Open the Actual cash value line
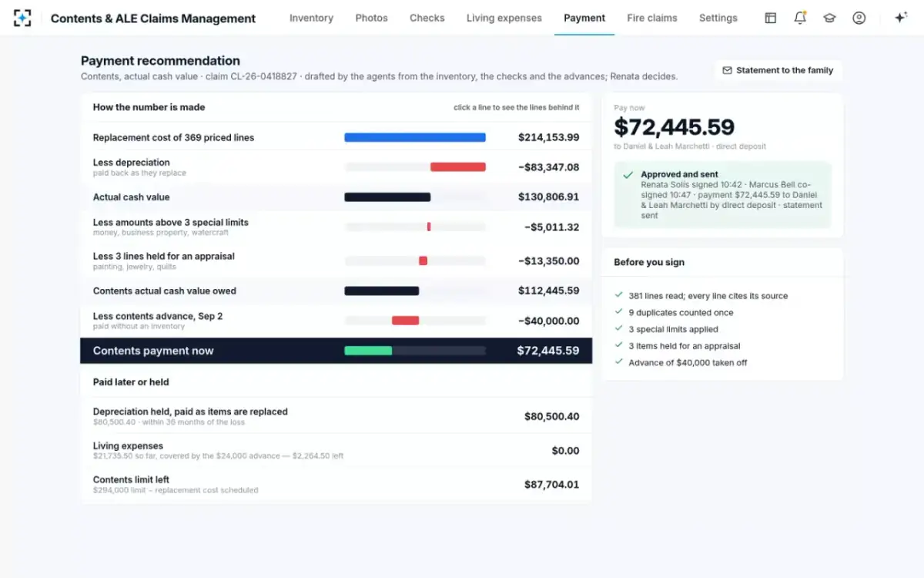Viewport: 924px width, 578px height. 336,197
